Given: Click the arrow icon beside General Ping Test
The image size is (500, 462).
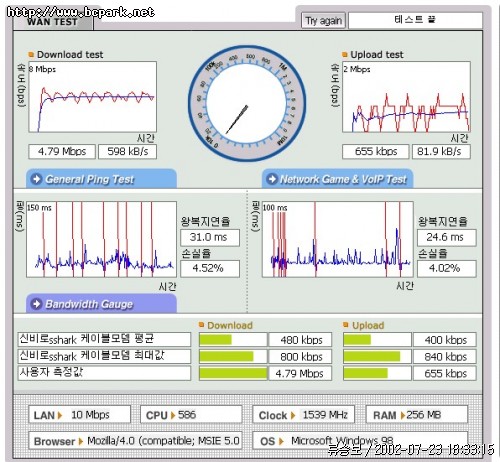Looking at the screenshot, I should [x=36, y=179].
